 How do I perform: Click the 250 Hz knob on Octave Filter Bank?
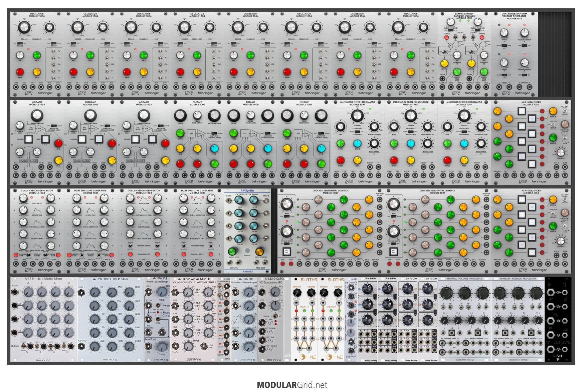[x=239, y=226]
